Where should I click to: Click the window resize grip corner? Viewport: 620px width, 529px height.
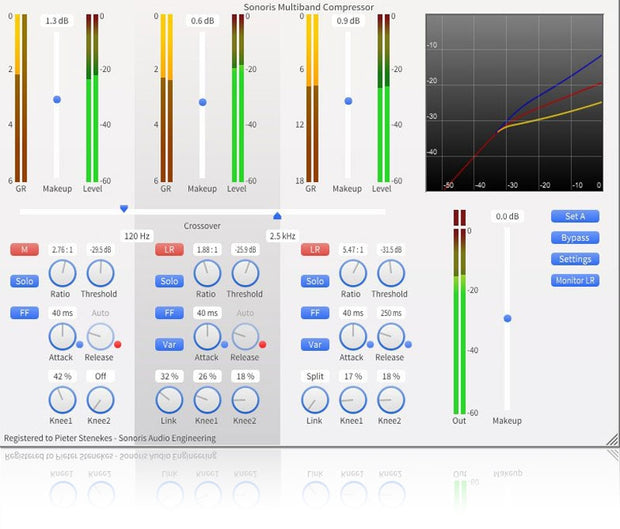point(612,439)
